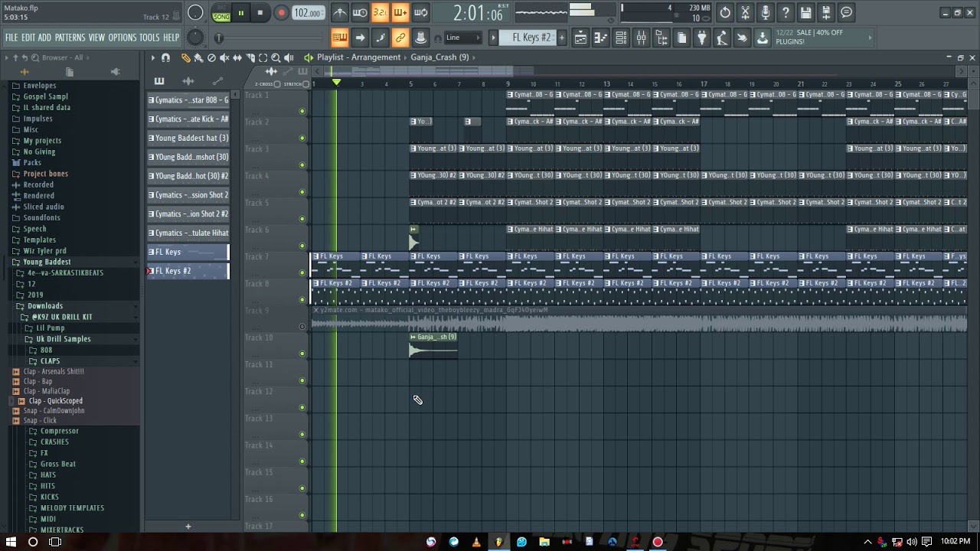Select the Delete tool in Playlist
Image resolution: width=980 pixels, height=551 pixels.
(x=211, y=57)
